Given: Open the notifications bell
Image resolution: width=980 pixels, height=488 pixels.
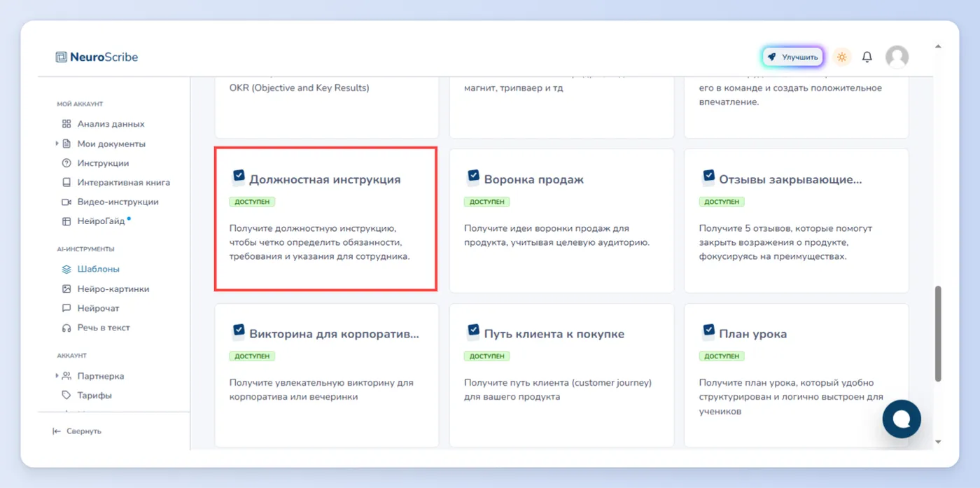Looking at the screenshot, I should coord(867,57).
